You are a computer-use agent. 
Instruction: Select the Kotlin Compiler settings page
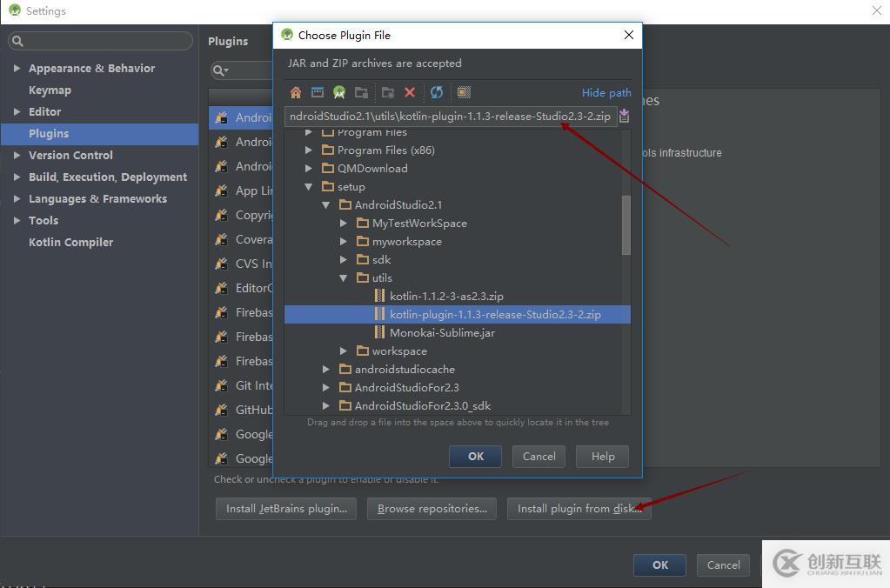click(70, 242)
